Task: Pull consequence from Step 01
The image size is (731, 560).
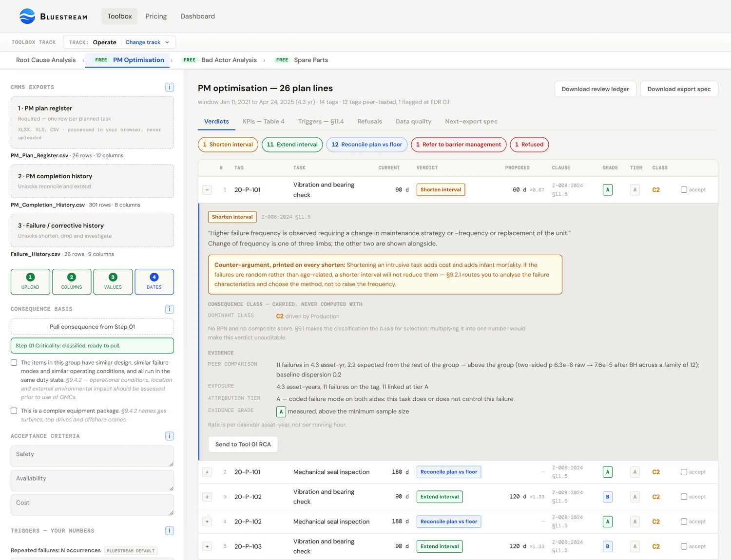Action: click(x=92, y=327)
